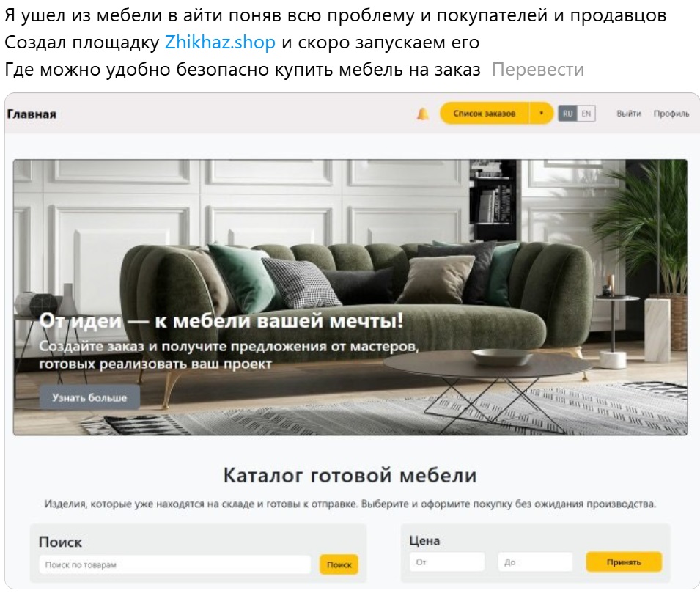
Task: Click the Цена filter label
Action: [x=424, y=540]
